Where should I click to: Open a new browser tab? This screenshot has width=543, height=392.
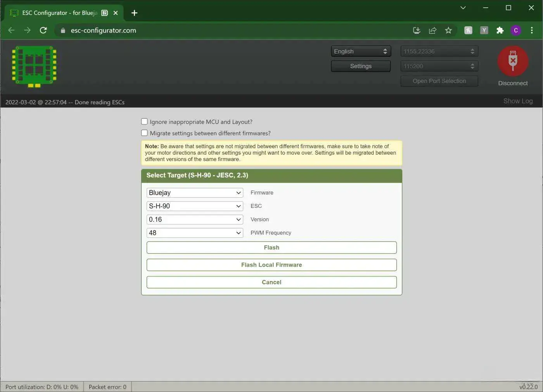[x=134, y=13]
